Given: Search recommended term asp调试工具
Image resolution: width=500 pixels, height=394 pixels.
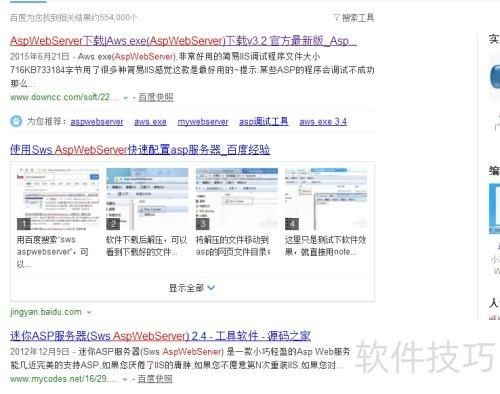Looking at the screenshot, I should (263, 121).
